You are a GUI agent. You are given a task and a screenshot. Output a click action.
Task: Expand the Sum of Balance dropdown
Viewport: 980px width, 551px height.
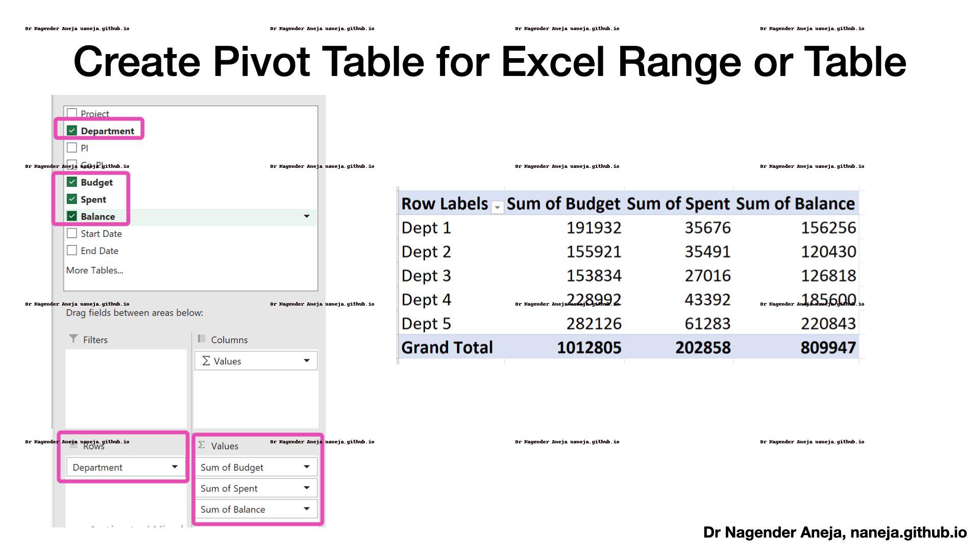(307, 509)
